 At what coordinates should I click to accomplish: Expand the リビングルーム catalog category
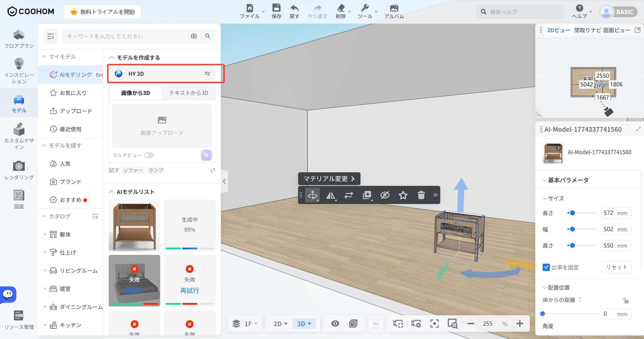[x=45, y=270]
